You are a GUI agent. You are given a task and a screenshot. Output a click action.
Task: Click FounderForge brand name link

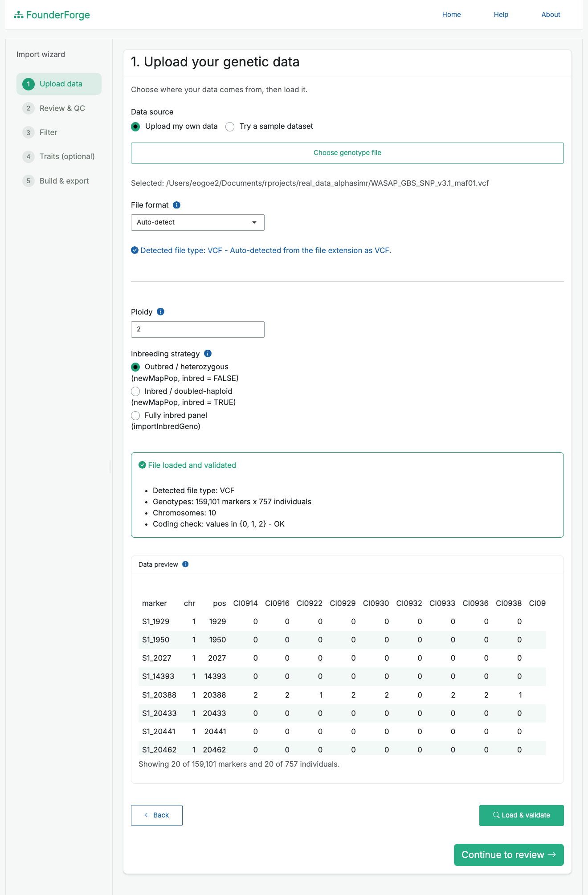(x=58, y=15)
